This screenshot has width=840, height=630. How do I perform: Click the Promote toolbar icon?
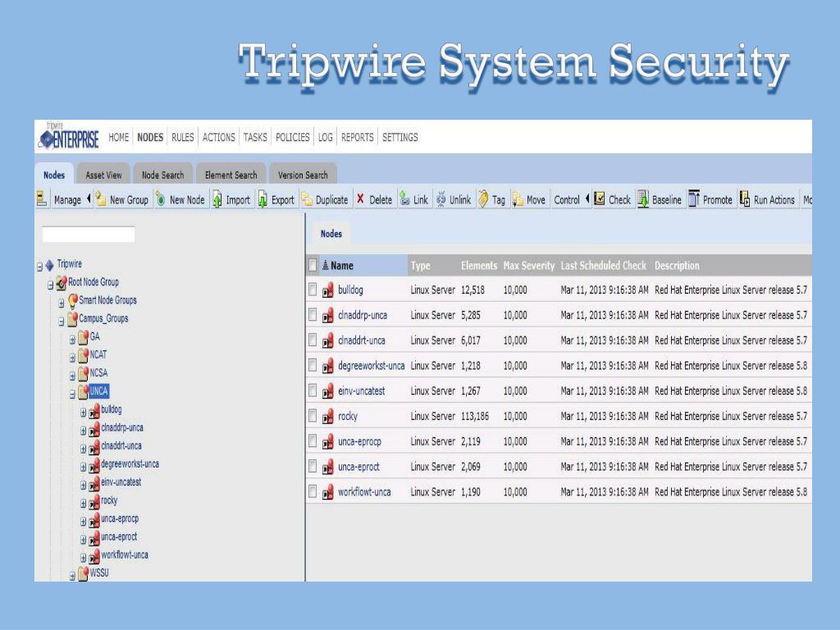(694, 199)
